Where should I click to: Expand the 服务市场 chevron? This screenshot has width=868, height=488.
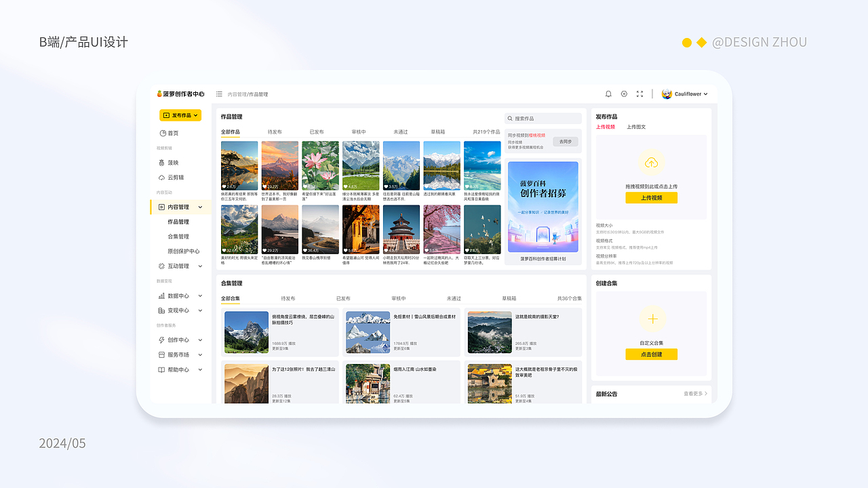click(x=200, y=355)
